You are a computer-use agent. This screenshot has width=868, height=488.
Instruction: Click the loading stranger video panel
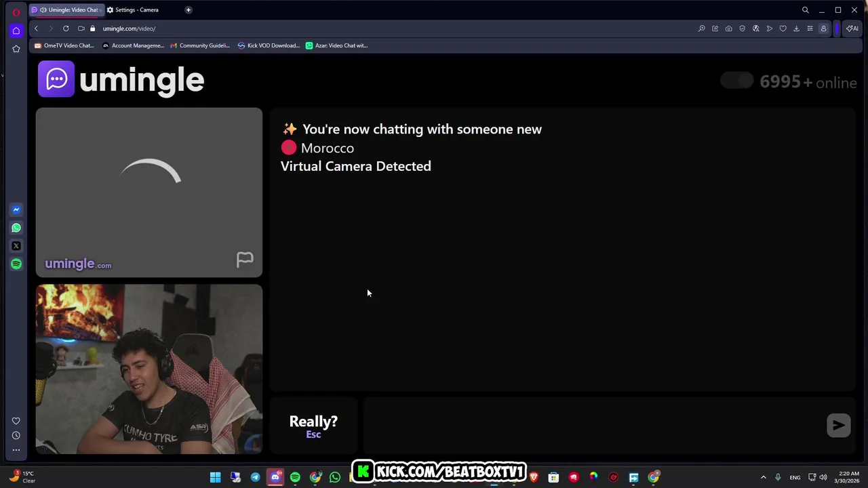pos(149,192)
